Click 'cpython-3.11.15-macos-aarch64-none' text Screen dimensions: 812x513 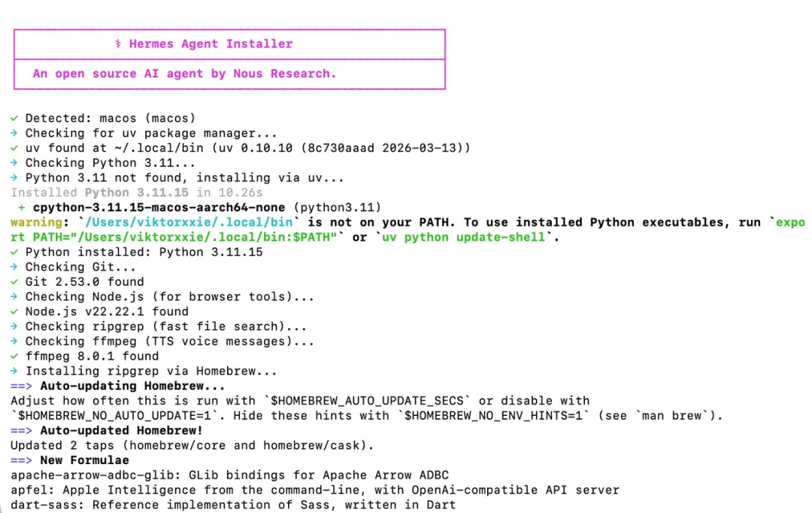(x=159, y=208)
